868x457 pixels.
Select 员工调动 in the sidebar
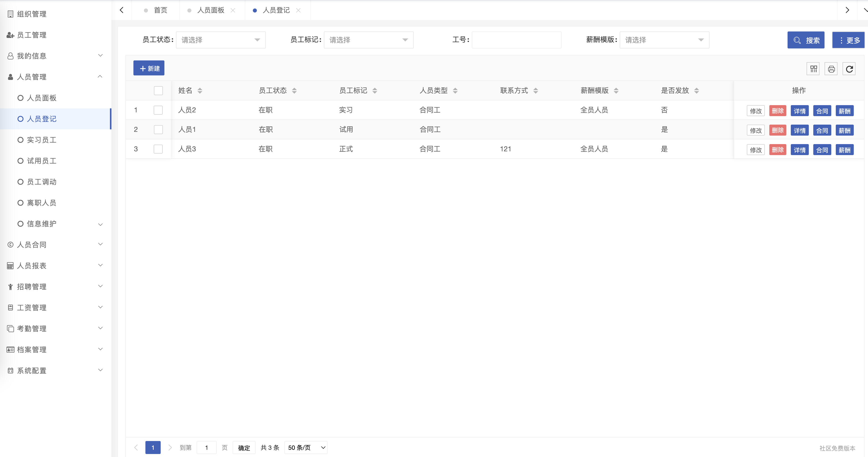click(x=56, y=182)
